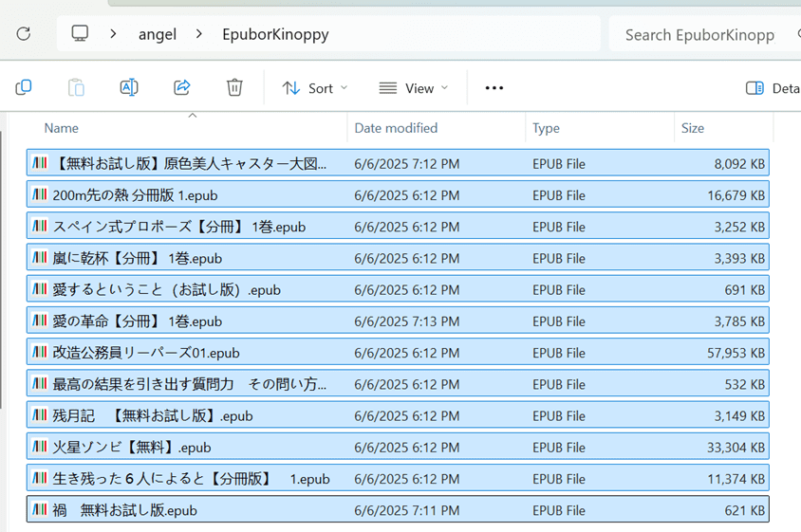Click EPUB icon of 火星ゾンビ file
Screen dimensions: 801x532
[x=39, y=447]
